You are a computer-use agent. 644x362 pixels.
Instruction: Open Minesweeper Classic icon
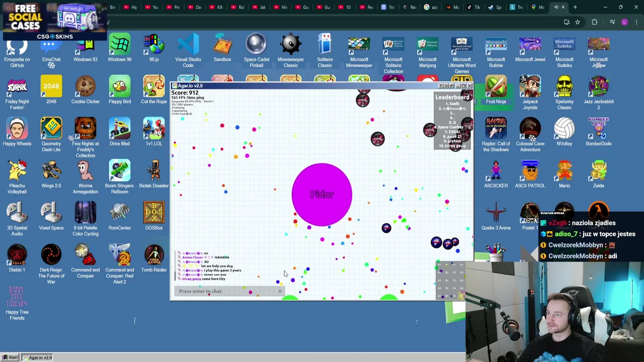[x=291, y=51]
